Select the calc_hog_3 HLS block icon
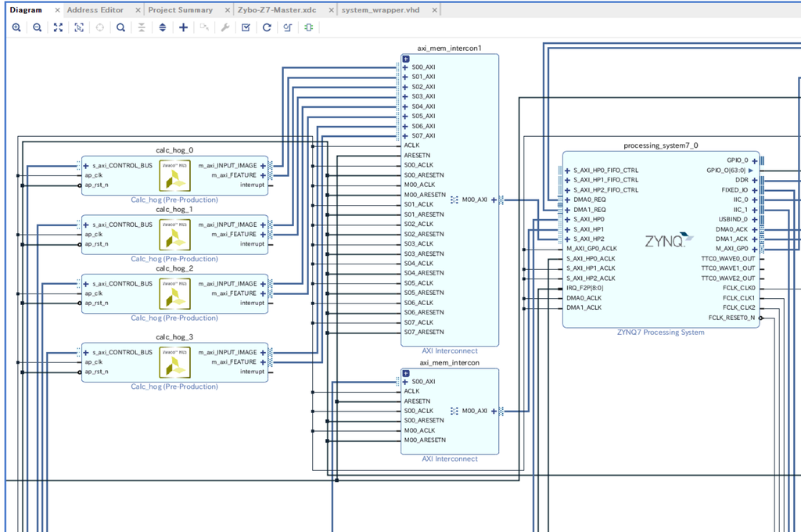 [x=174, y=362]
